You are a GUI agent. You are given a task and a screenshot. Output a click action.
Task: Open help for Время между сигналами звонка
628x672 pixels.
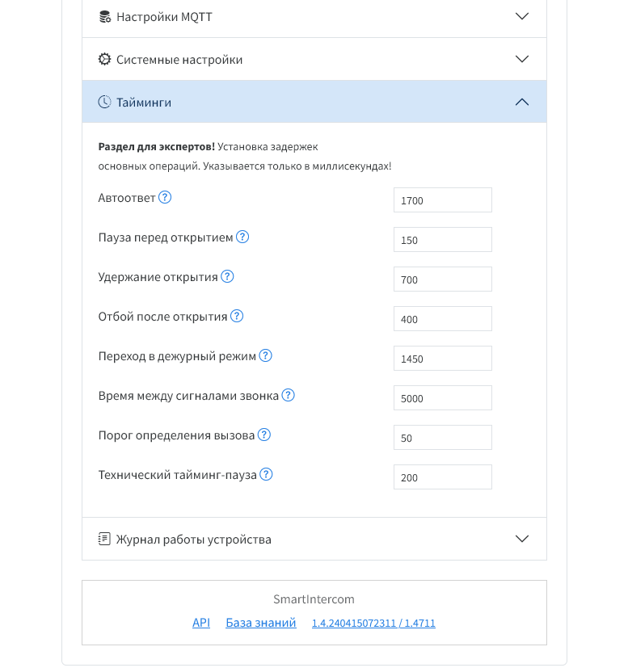click(x=289, y=395)
